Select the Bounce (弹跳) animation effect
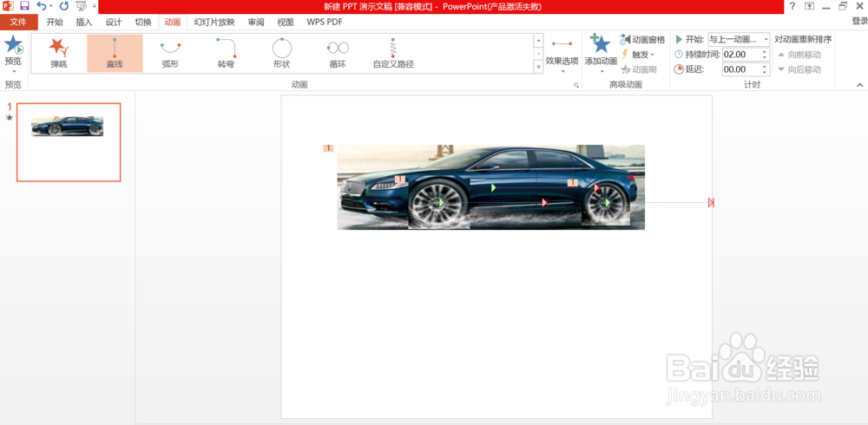Screen dimensions: 868x425 tap(59, 54)
